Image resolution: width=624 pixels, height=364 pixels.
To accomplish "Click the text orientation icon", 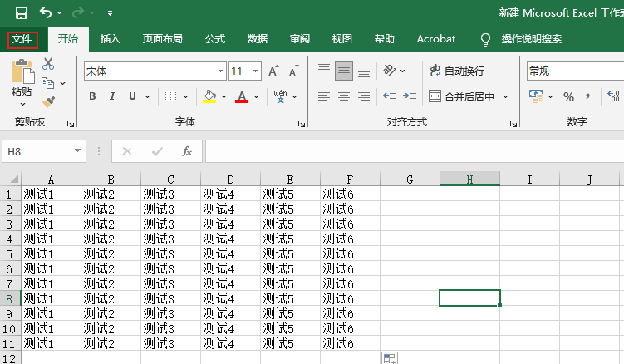I will click(390, 71).
